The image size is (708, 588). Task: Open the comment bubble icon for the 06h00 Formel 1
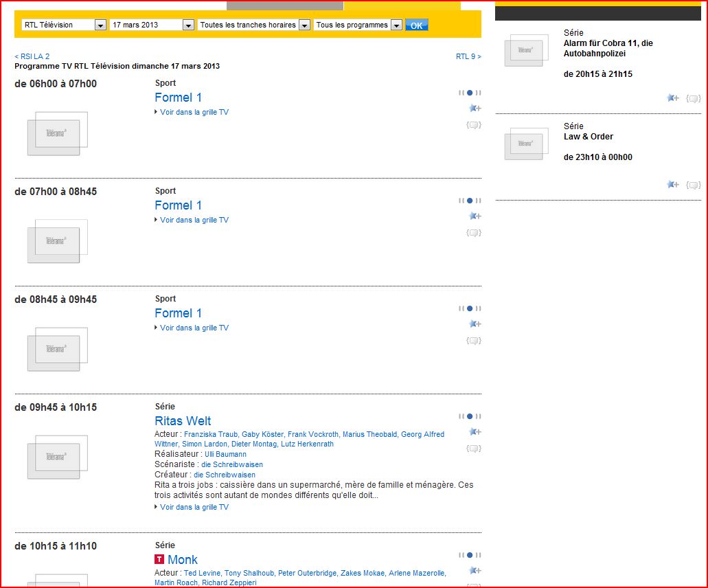(473, 125)
